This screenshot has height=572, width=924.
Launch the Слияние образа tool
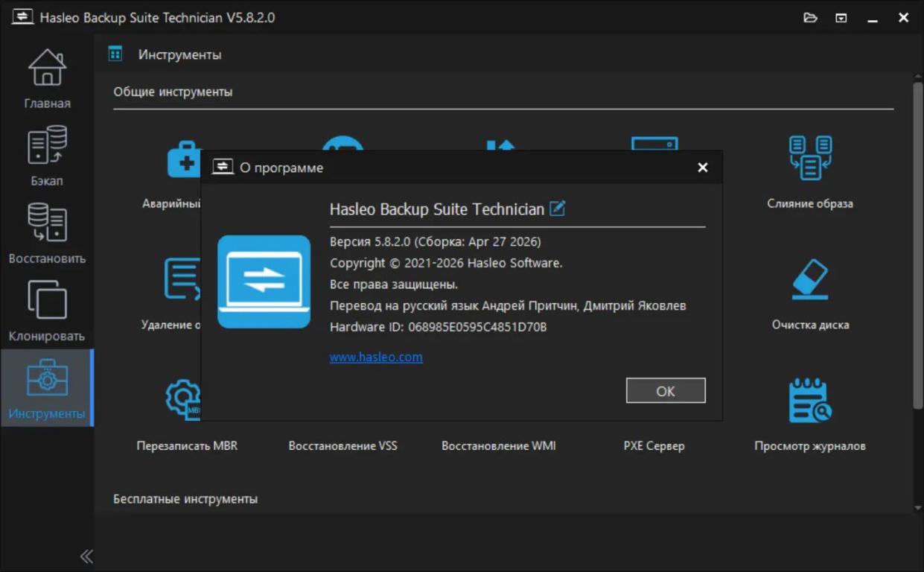point(810,171)
